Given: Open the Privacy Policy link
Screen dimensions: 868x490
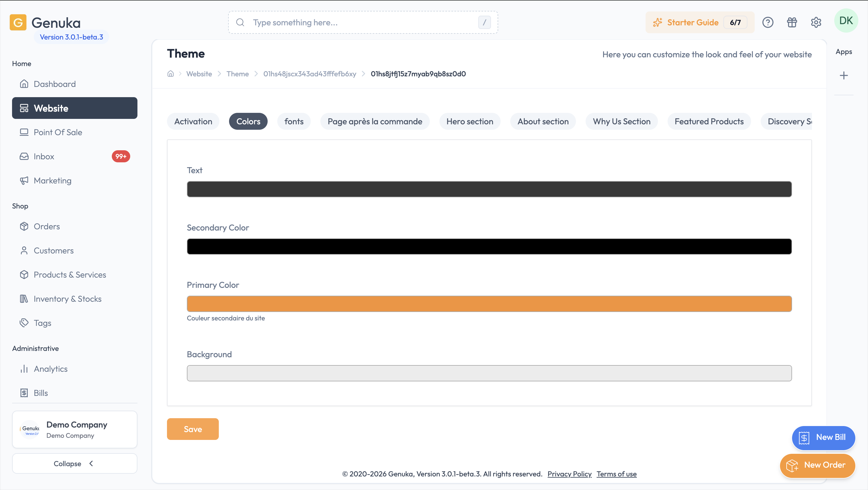Looking at the screenshot, I should pos(569,474).
